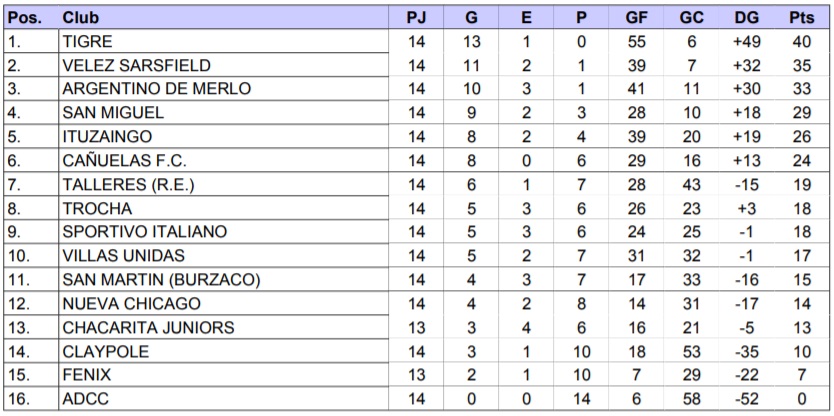Select the TALLERES (R.E.) club cell

coord(126,184)
